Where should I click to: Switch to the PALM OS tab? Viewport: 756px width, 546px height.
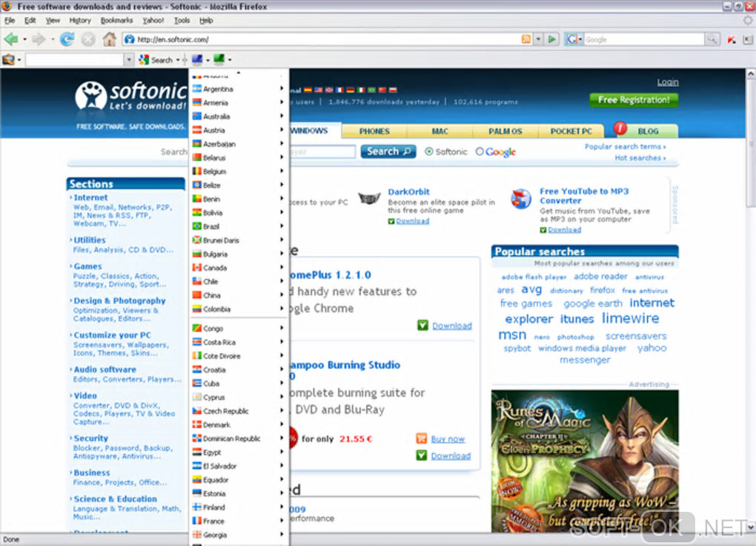click(x=505, y=131)
